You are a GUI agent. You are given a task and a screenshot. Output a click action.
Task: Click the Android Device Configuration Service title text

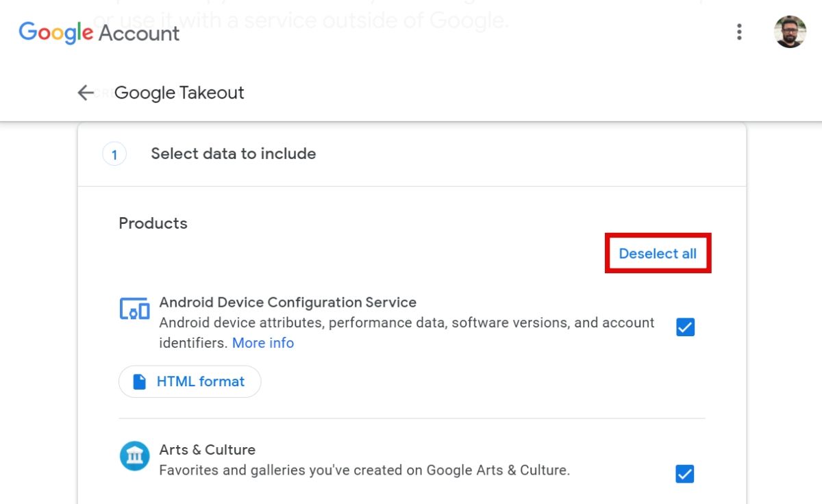[x=288, y=302]
